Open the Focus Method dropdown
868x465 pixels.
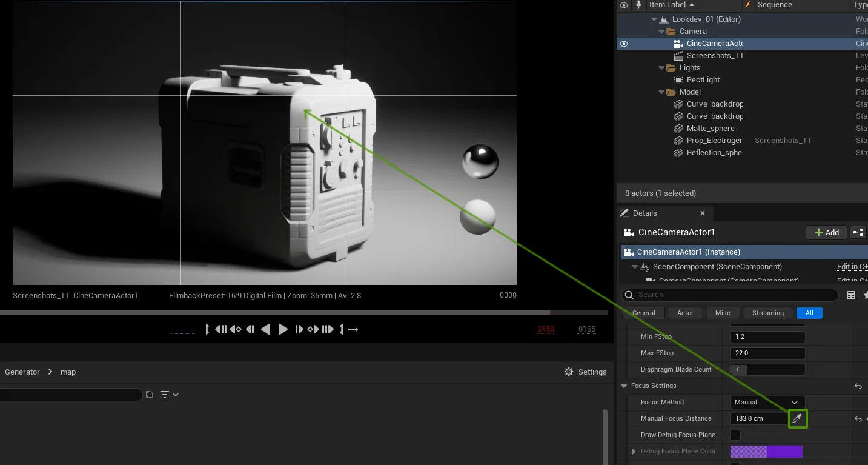[x=767, y=402]
